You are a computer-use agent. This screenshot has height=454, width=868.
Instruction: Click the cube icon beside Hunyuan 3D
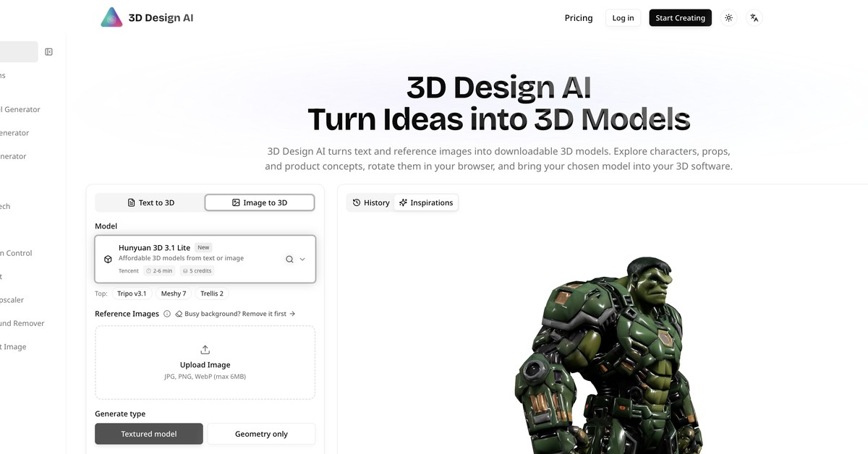(108, 259)
